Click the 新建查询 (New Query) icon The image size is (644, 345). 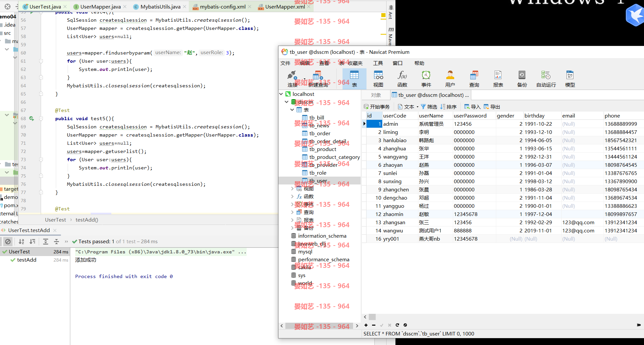point(318,79)
